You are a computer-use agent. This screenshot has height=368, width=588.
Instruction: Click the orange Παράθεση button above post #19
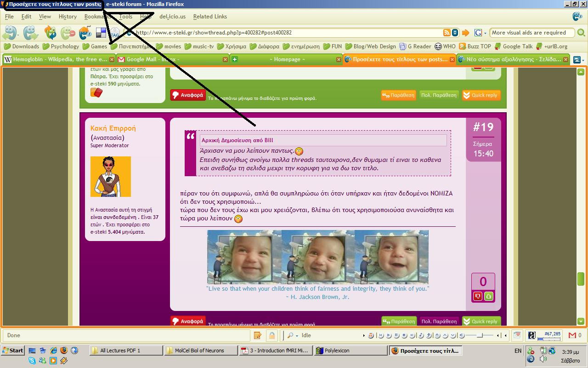point(398,95)
